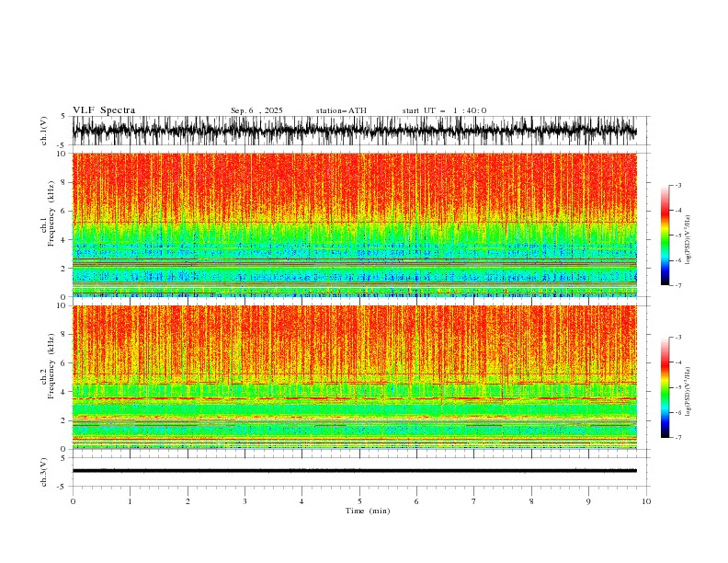This screenshot has height=563, width=728.
Task: Click the 'VLF Spectra' title text
Action: pyautogui.click(x=104, y=110)
